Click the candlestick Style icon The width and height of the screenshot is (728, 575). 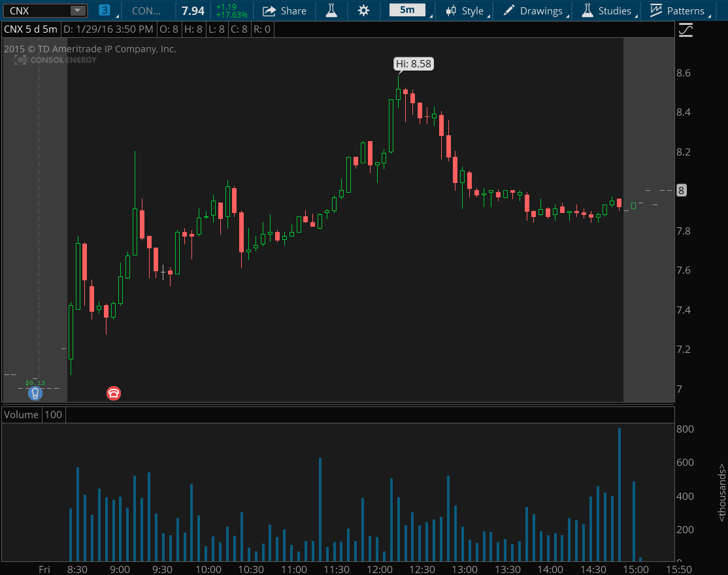451,10
